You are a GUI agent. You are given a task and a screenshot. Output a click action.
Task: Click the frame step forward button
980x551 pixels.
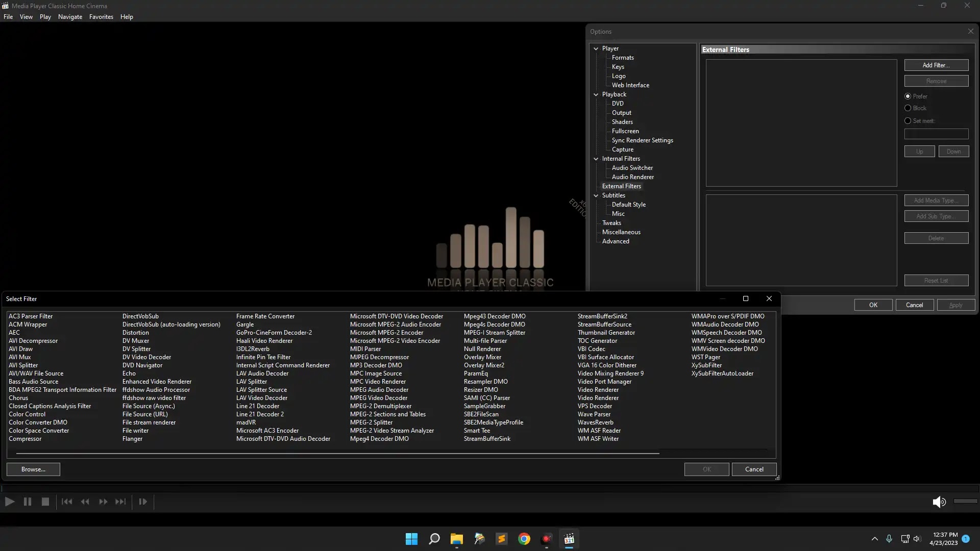tap(143, 501)
